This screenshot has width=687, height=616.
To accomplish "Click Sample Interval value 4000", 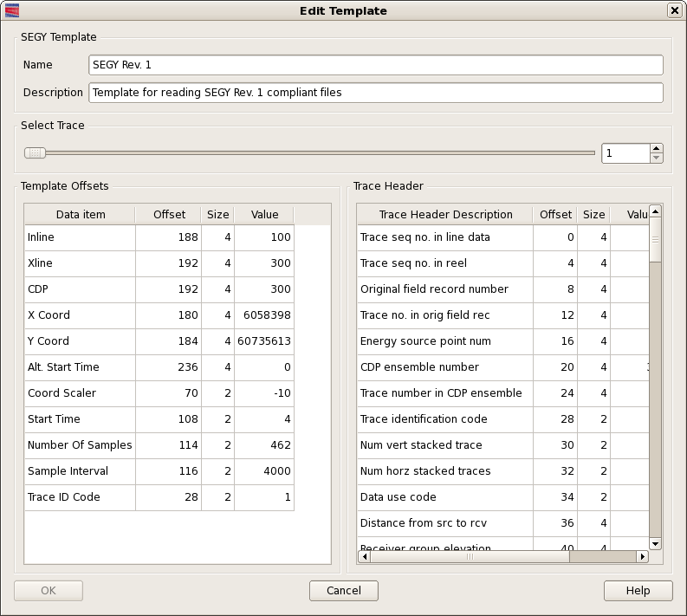I will tap(264, 471).
